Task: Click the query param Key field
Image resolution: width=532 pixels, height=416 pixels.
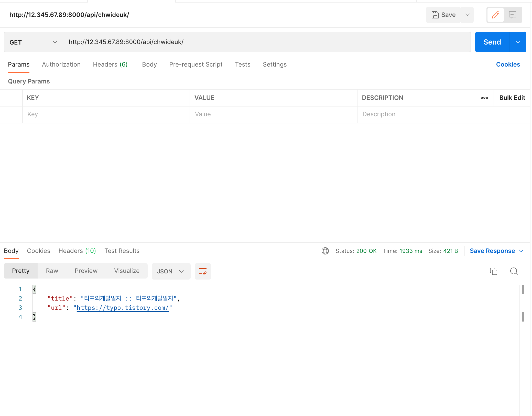Action: (106, 114)
